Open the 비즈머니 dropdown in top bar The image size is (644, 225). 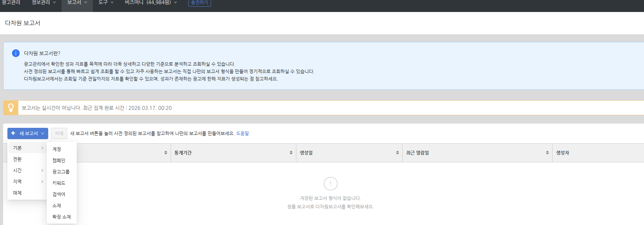[151, 3]
